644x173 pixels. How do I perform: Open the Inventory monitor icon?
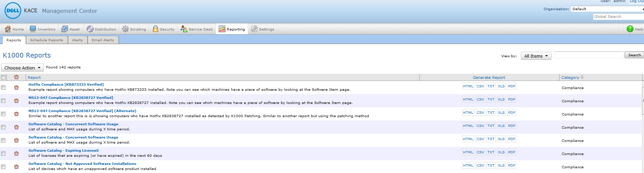point(33,29)
